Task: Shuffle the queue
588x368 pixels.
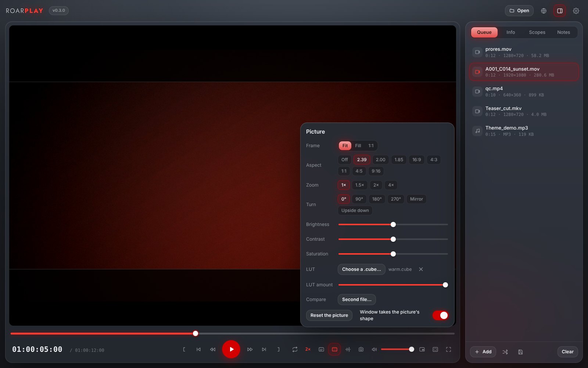Action: pos(505,352)
